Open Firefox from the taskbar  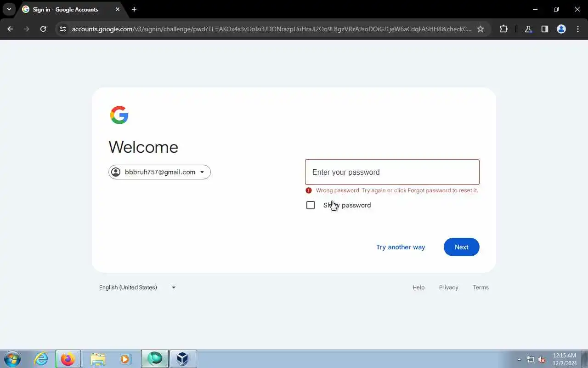(x=68, y=359)
